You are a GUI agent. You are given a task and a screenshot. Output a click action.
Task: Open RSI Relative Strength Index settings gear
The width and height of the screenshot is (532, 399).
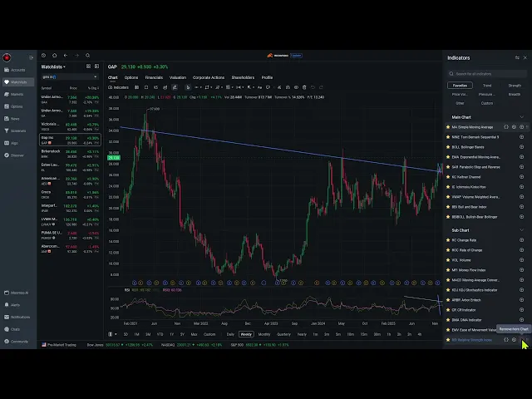pyautogui.click(x=514, y=340)
